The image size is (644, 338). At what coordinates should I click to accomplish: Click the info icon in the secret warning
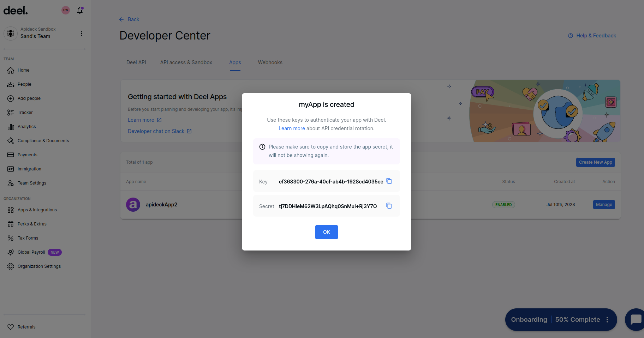pyautogui.click(x=262, y=147)
